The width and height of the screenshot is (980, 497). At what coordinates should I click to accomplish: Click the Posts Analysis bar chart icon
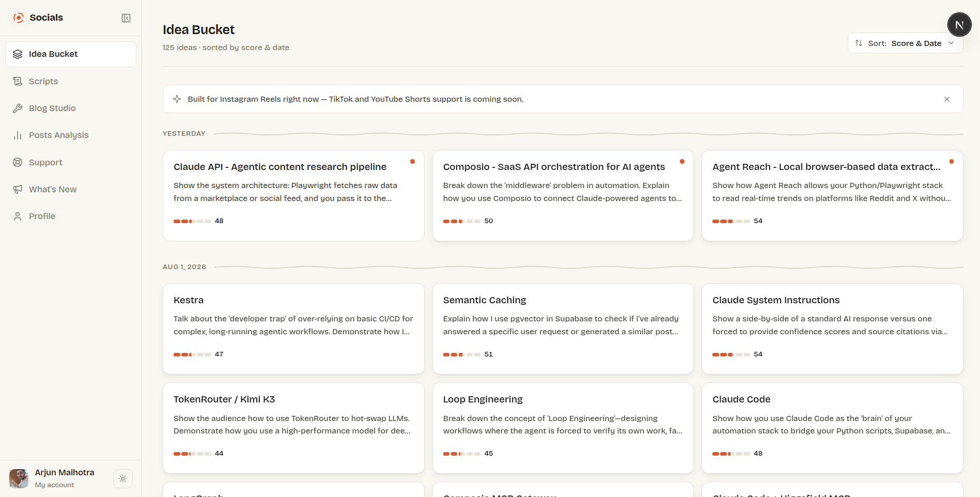[x=18, y=135]
